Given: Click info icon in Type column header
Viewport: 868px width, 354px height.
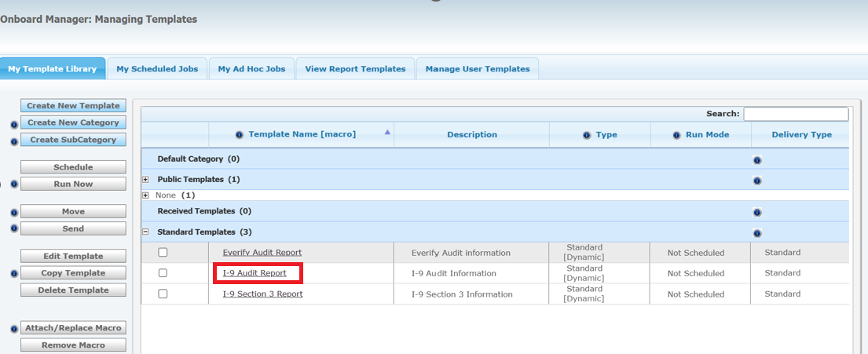Looking at the screenshot, I should tap(587, 135).
